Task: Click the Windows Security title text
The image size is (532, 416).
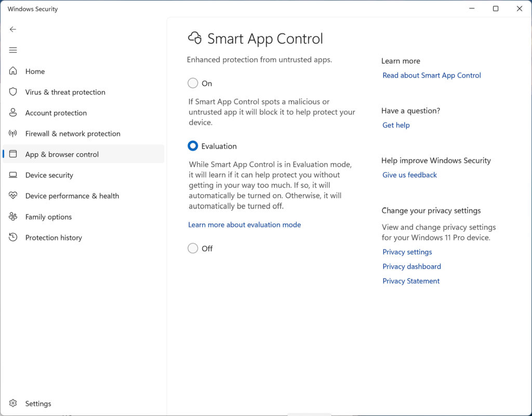Action: (33, 9)
